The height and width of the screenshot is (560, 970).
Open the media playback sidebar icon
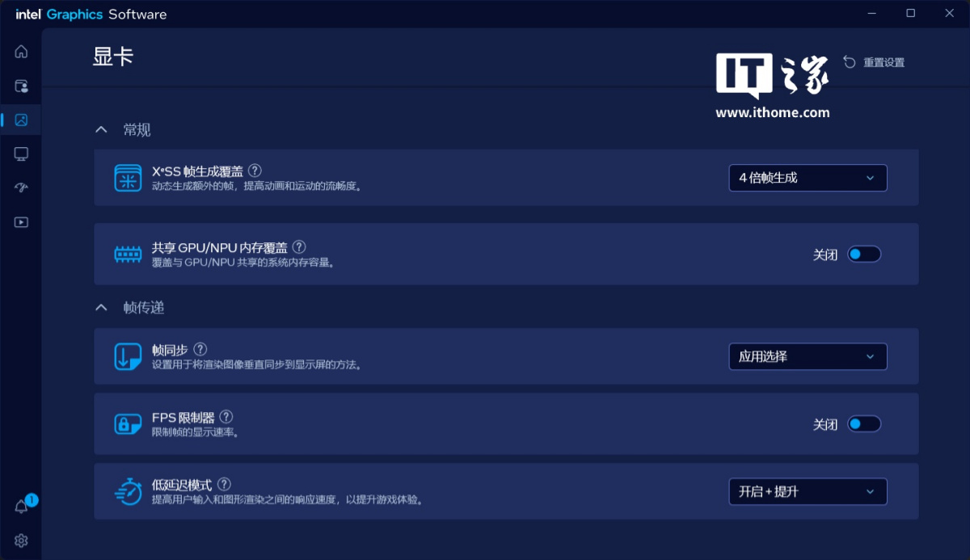(x=21, y=222)
